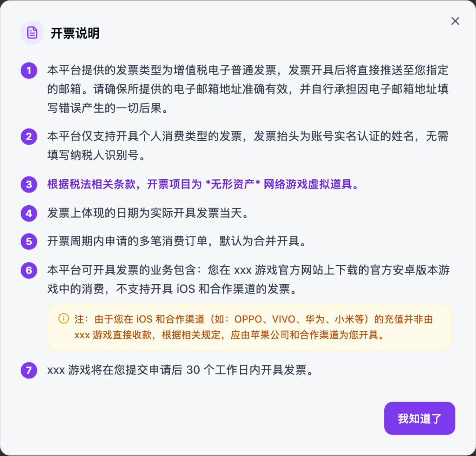Click the text about 官方安卓版本游戏 consumption
476x456 pixels.
click(248, 279)
